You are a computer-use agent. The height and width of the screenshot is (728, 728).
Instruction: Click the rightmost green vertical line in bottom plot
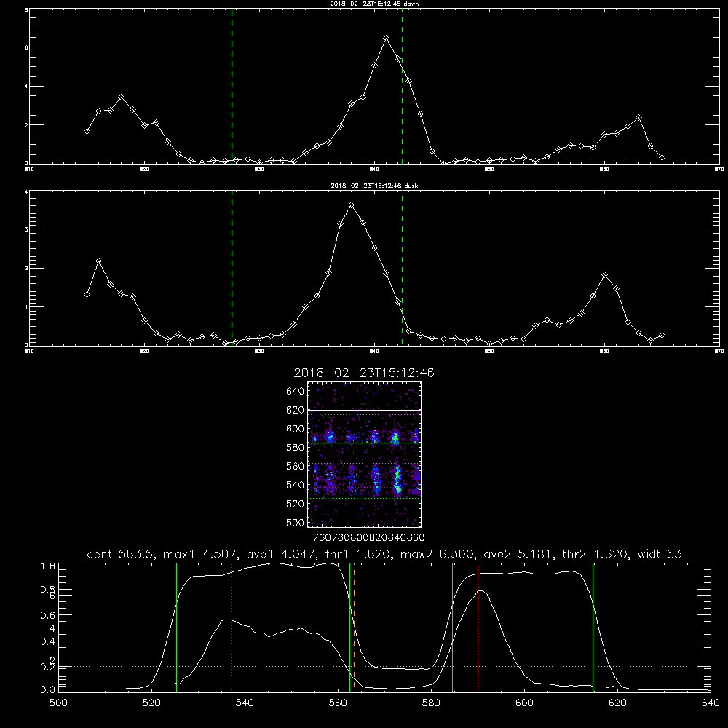593,627
